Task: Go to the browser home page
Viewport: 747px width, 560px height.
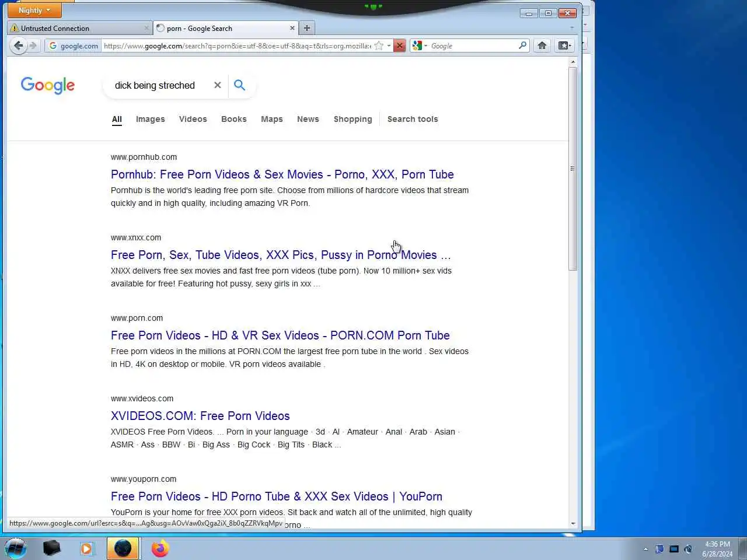Action: tap(542, 45)
